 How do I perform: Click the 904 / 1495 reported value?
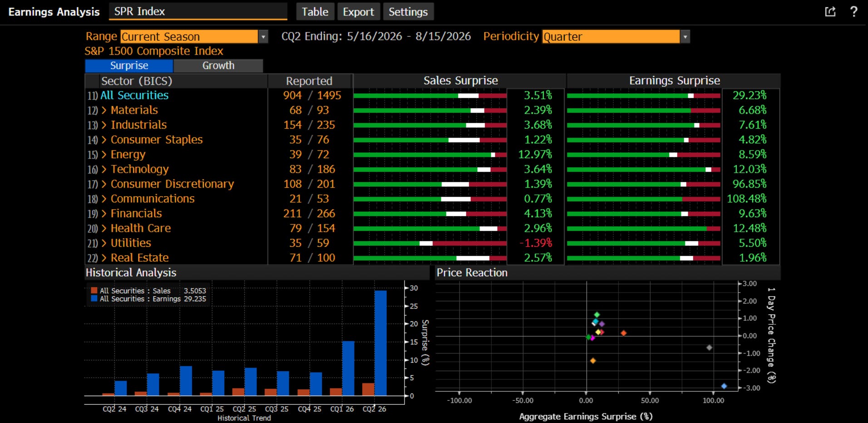click(x=312, y=95)
